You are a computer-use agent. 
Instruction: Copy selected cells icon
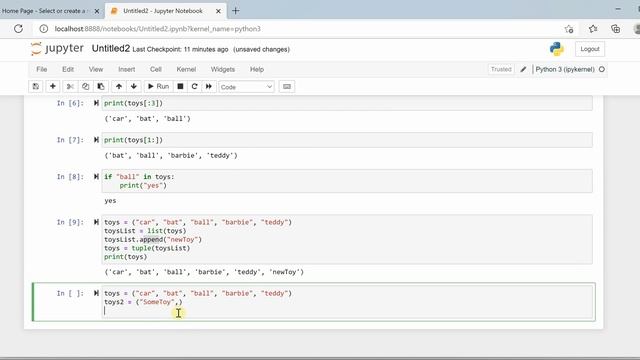(85, 87)
